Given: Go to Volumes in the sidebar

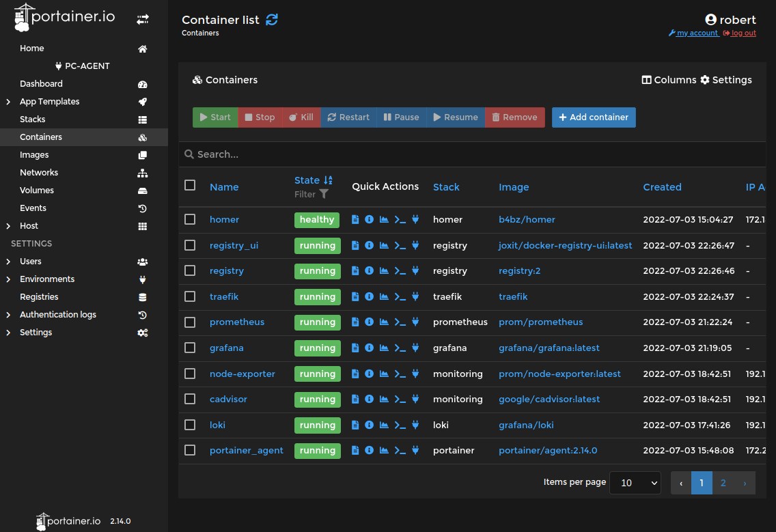Looking at the screenshot, I should 37,191.
